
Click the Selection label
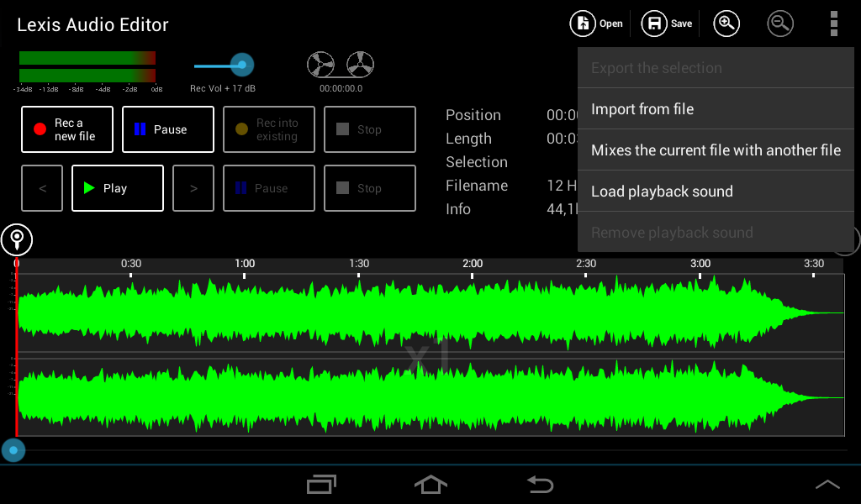point(477,162)
